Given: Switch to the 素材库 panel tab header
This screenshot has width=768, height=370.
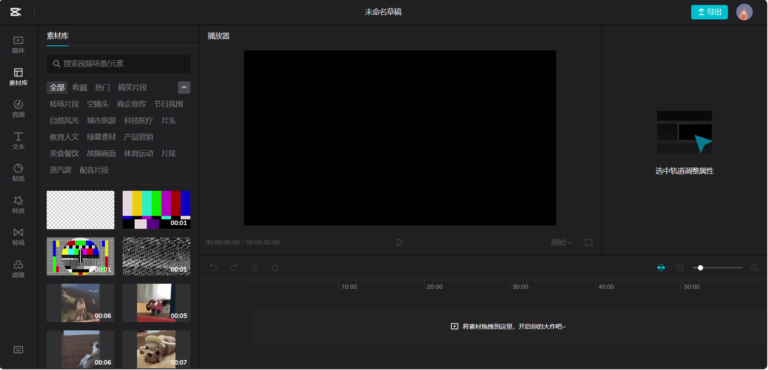Looking at the screenshot, I should point(57,36).
